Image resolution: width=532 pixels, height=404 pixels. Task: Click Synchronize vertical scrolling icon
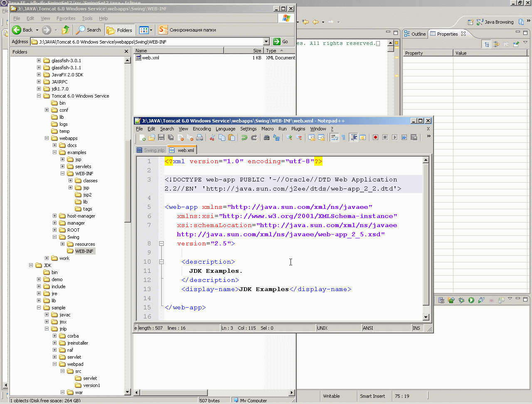(x=311, y=137)
